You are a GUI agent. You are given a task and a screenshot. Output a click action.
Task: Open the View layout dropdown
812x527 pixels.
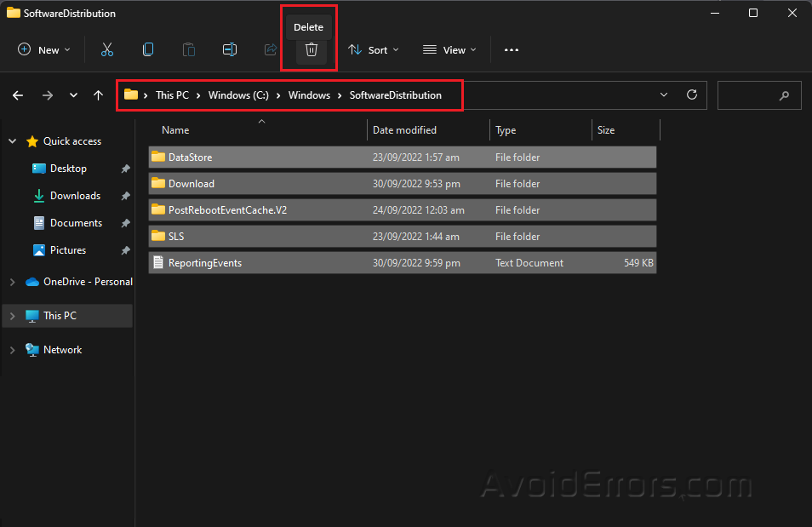coord(449,50)
